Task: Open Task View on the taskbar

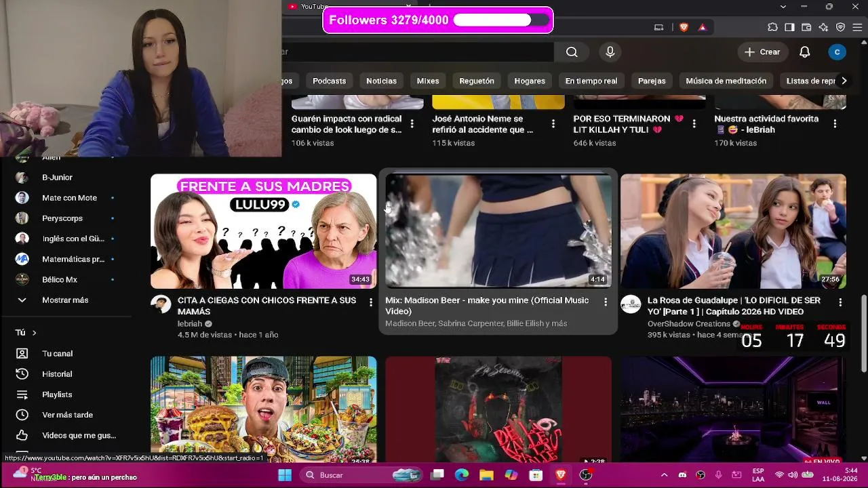Action: point(437,475)
